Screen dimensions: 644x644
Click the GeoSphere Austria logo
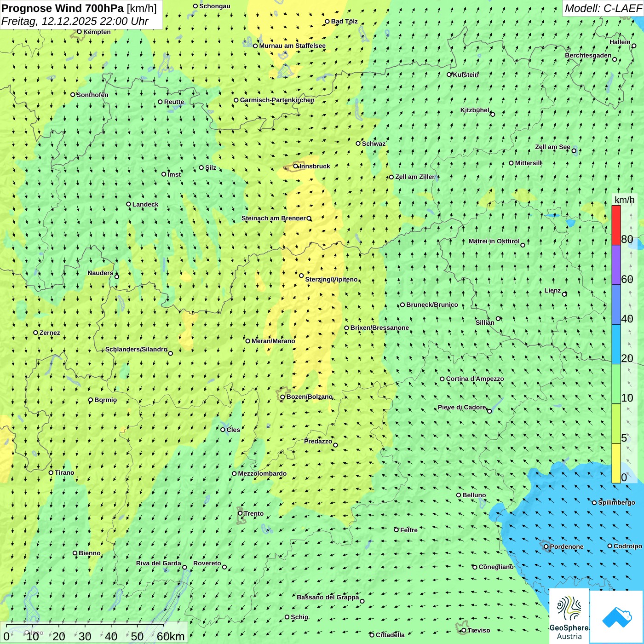click(569, 616)
